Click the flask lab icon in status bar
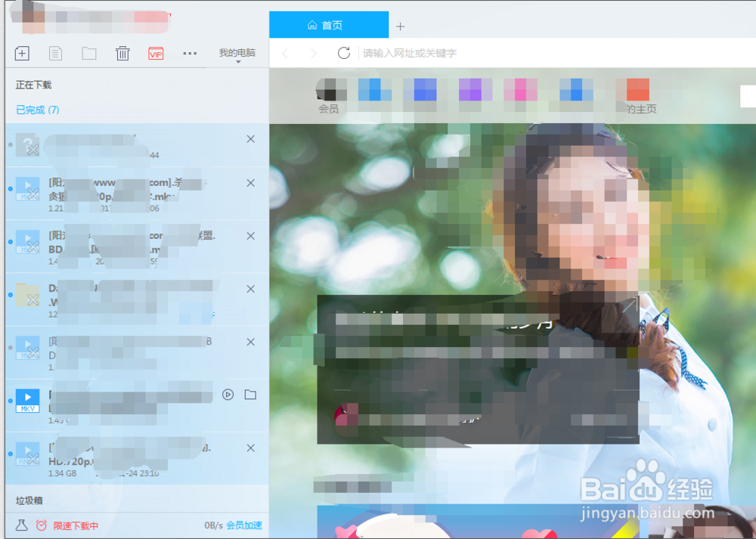This screenshot has width=756, height=539. [22, 525]
